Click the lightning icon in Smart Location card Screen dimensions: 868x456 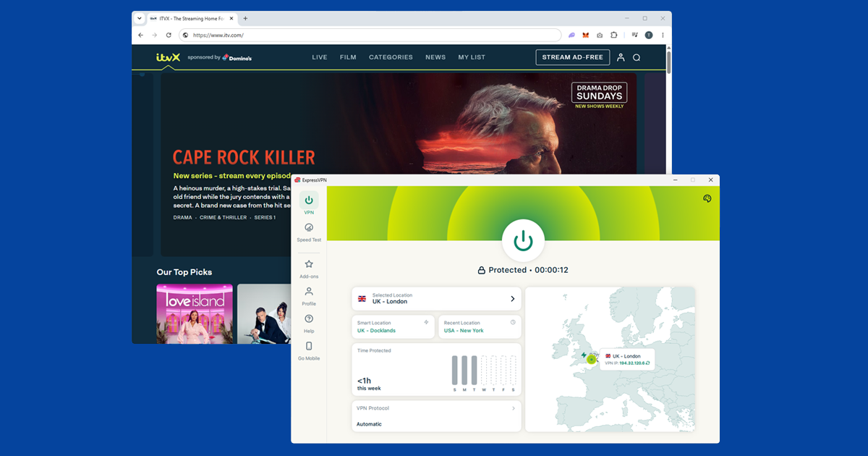click(426, 321)
